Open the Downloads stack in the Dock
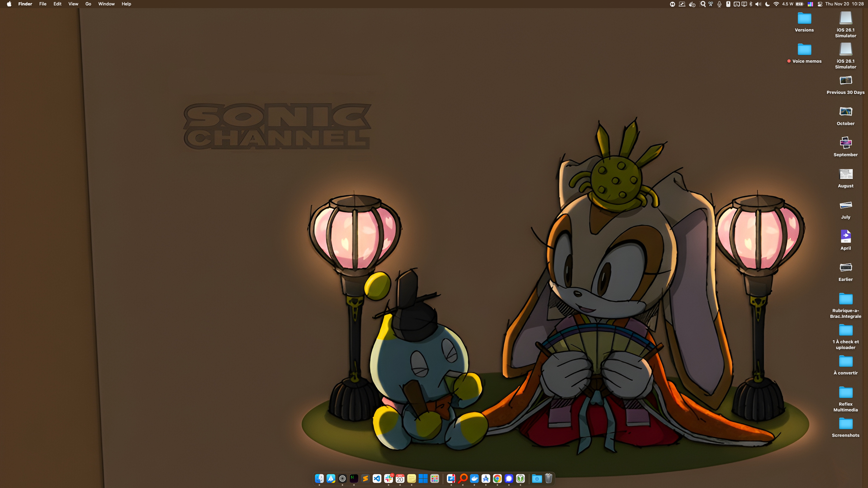This screenshot has width=868, height=488. (x=537, y=479)
